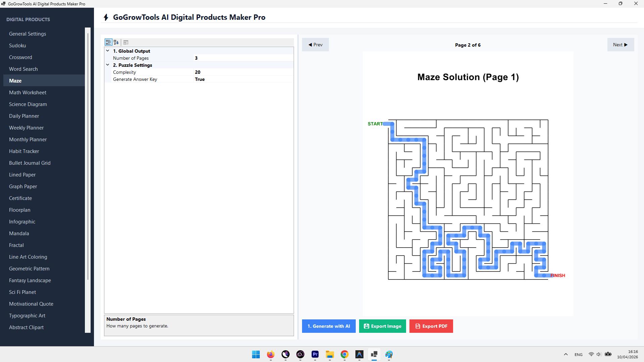
Task: Select Monthly Planner in sidebar
Action: [x=44, y=139]
